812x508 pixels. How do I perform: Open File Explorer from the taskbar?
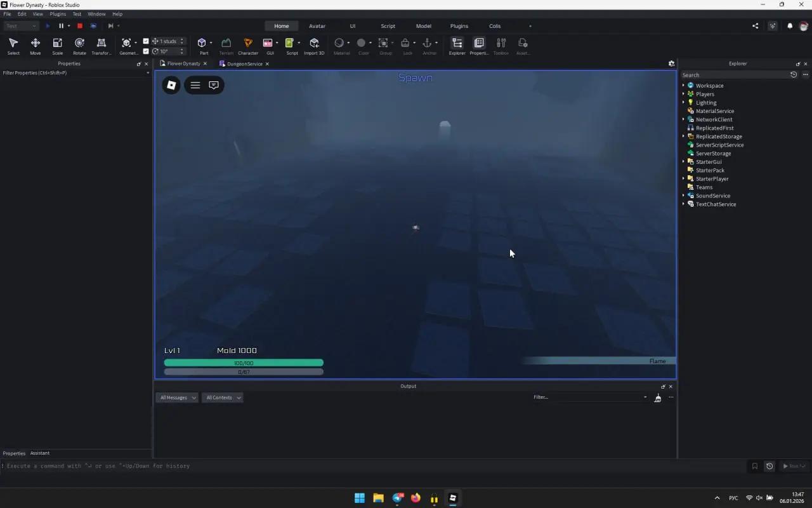pyautogui.click(x=378, y=498)
